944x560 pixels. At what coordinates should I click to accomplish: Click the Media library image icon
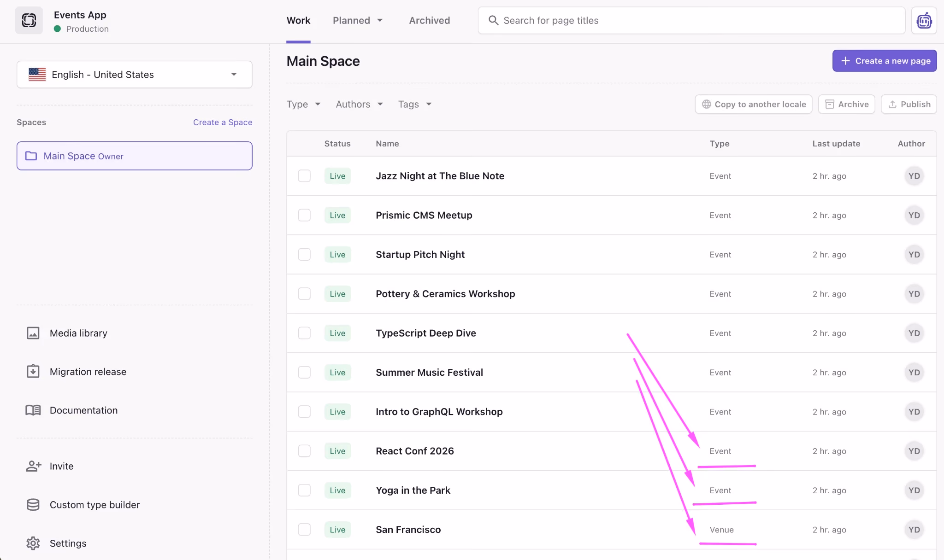pyautogui.click(x=33, y=333)
